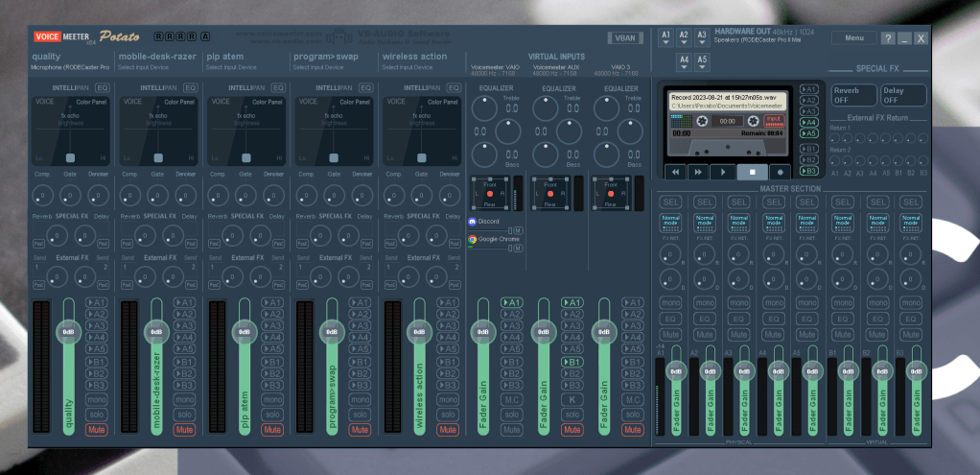The width and height of the screenshot is (980, 475).
Task: Click the Treble knob of Voicemeeter VAIO
Action: click(483, 108)
